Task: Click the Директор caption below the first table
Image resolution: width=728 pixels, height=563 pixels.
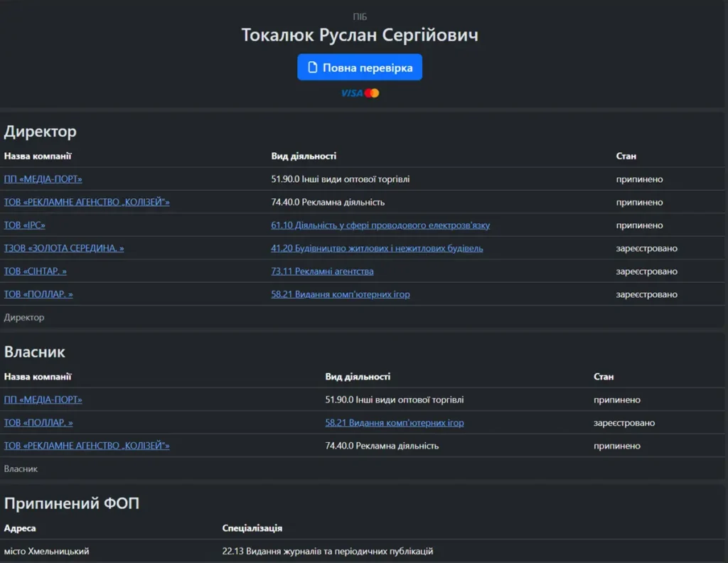Action: (x=24, y=318)
